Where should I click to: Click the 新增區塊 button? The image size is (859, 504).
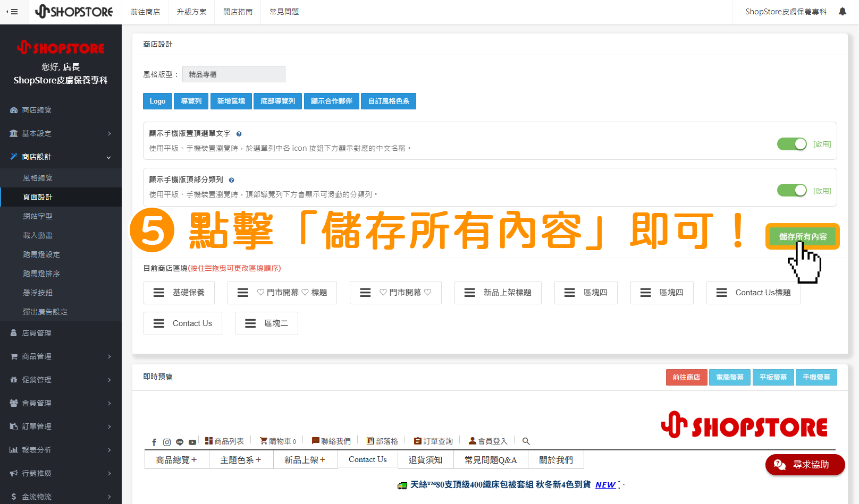231,101
